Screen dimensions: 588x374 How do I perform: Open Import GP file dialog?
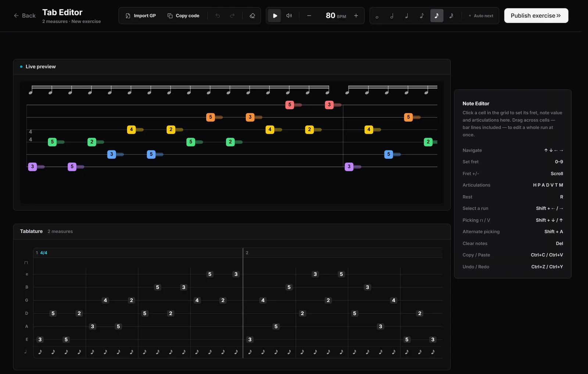141,16
